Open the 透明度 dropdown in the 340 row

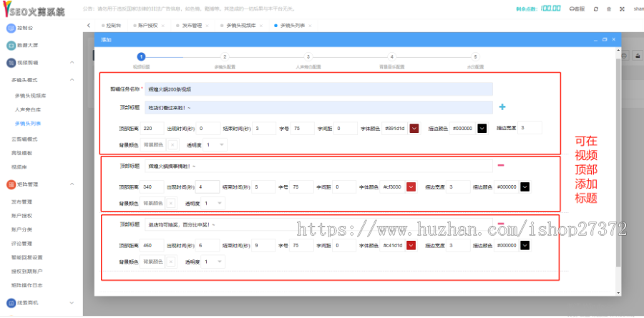click(213, 203)
